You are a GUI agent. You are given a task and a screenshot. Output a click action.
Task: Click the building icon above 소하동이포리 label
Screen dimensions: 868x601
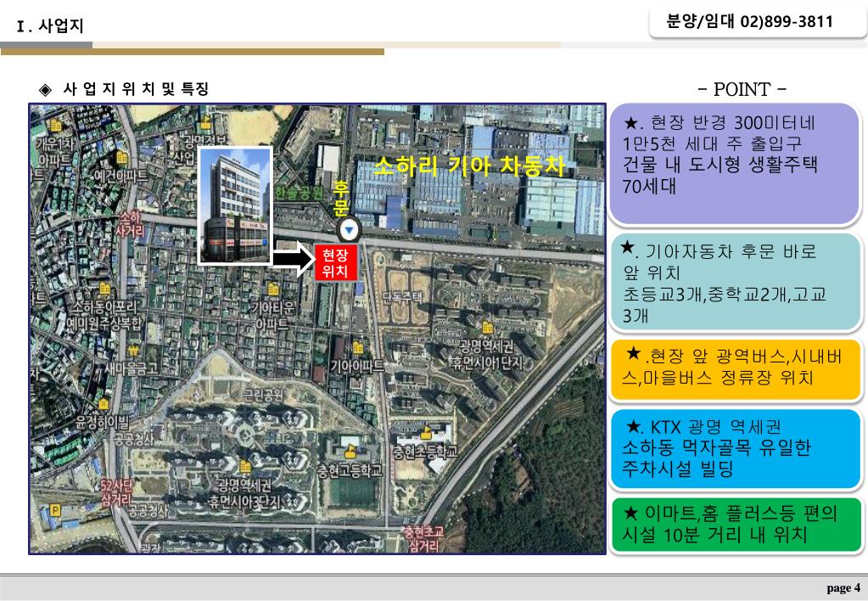tap(104, 289)
